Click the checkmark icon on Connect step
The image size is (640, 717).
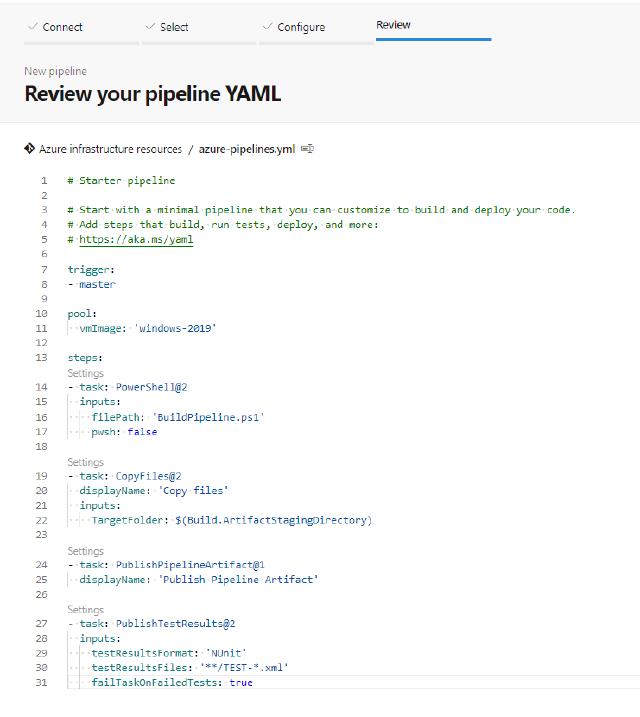click(33, 27)
